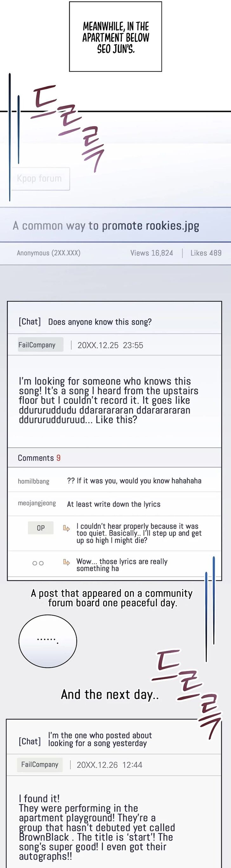Click the Anonymous (2XX.XXX) author name

pyautogui.click(x=49, y=253)
